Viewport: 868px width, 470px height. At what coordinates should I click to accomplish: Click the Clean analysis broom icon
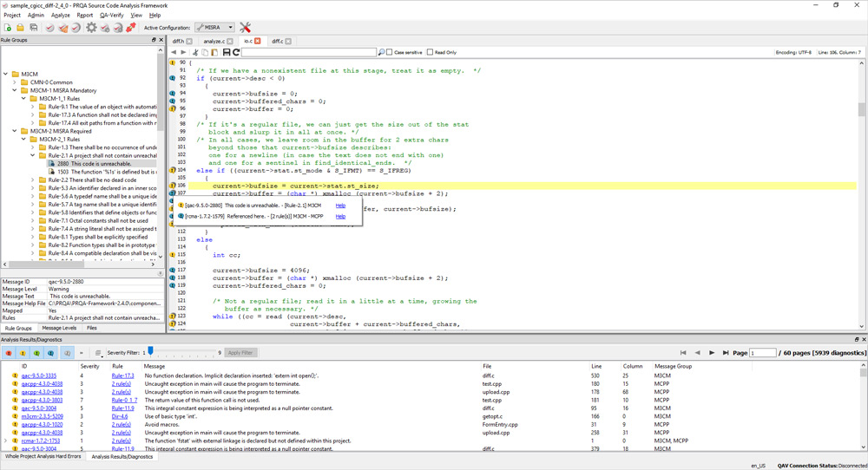[63, 28]
